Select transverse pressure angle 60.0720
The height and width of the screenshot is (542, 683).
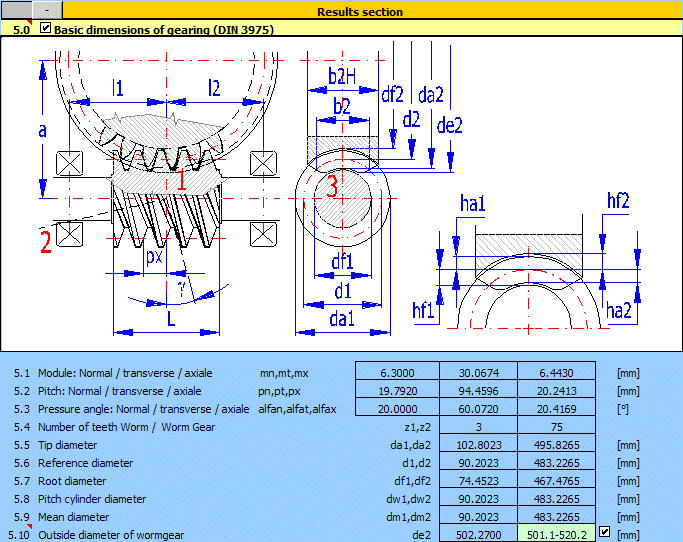click(478, 409)
